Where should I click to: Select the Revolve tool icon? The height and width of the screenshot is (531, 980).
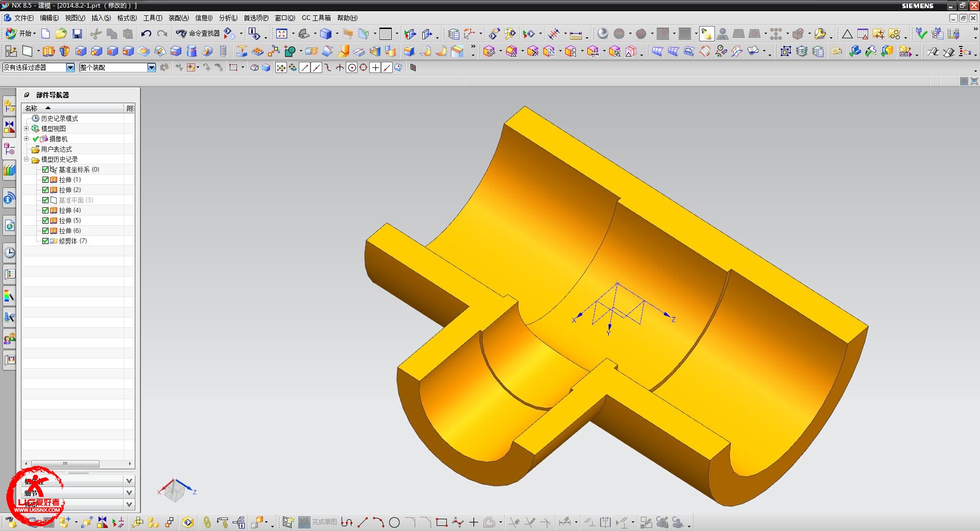click(x=64, y=51)
